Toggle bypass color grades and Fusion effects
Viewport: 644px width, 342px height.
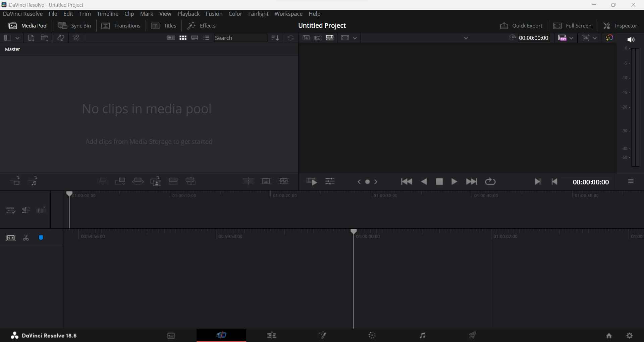tap(609, 38)
